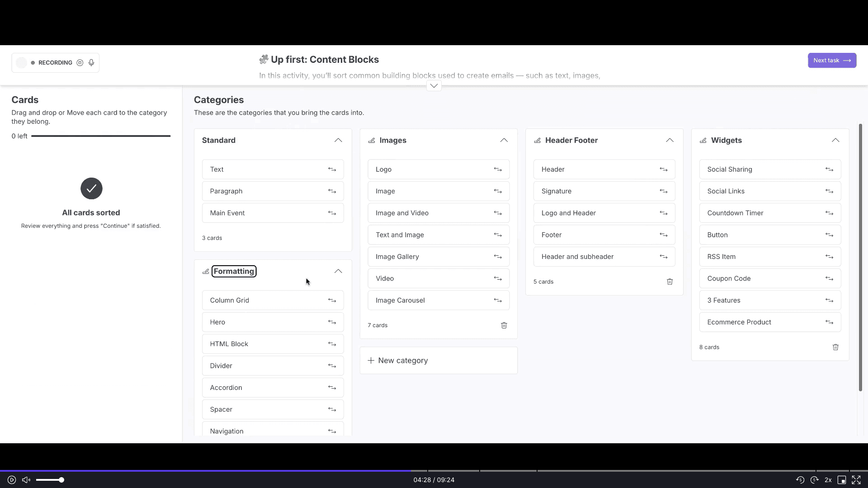Rename Widgets category using edit pencil icon
This screenshot has width=868, height=488.
[703, 141]
